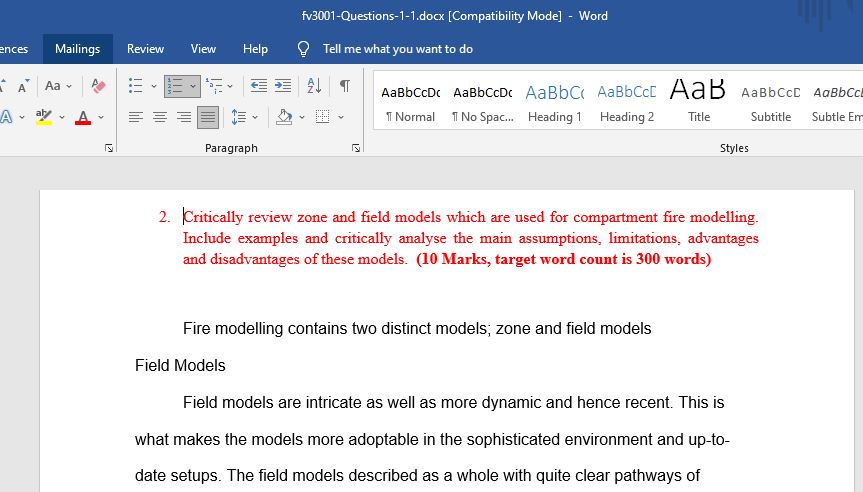Toggle Show/Hide paragraph marks

click(x=345, y=86)
